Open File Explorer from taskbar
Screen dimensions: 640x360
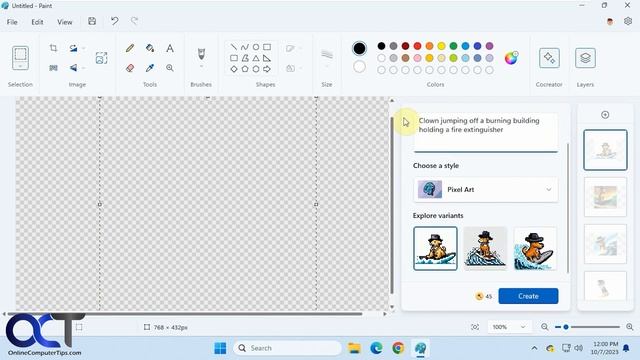click(354, 348)
